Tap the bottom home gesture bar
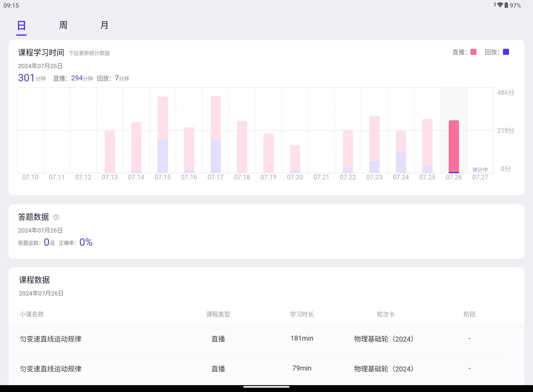The image size is (533, 392). coord(266,387)
